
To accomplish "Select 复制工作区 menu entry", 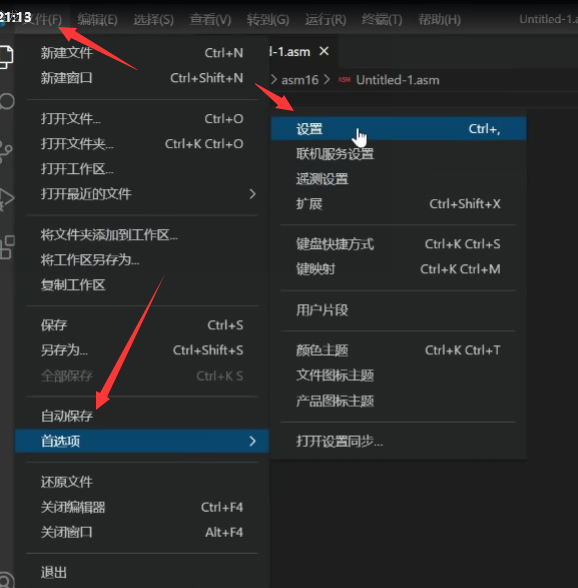I will pyautogui.click(x=142, y=285).
